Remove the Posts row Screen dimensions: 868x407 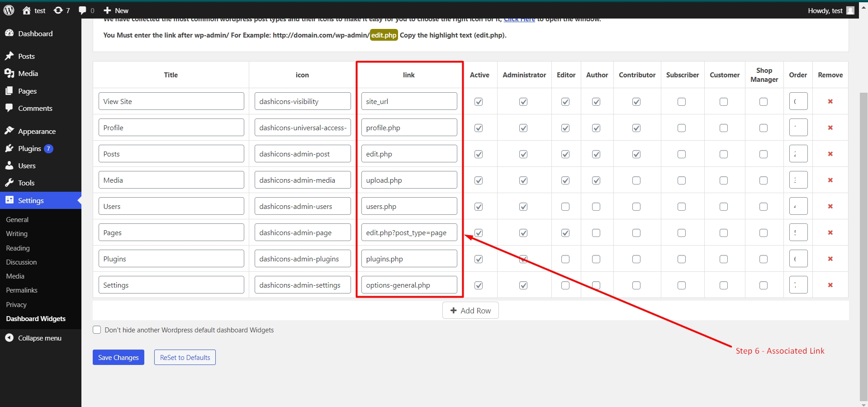(830, 154)
